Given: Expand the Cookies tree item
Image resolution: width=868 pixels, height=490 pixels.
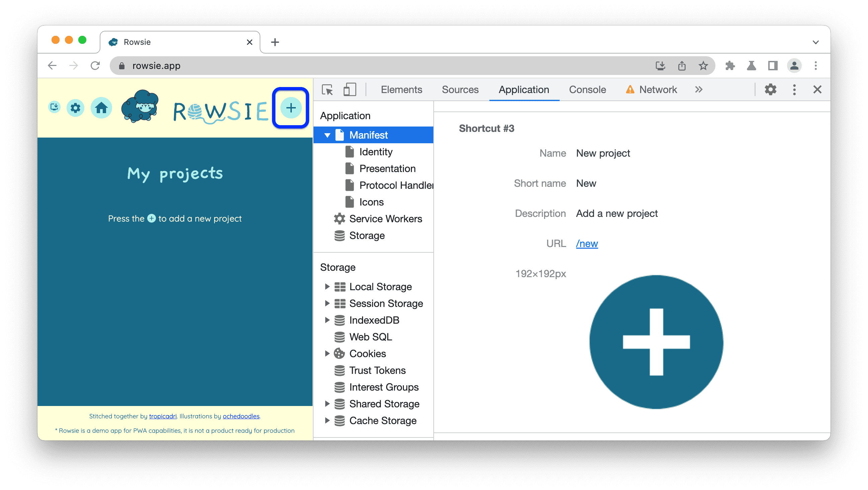Looking at the screenshot, I should pos(327,353).
